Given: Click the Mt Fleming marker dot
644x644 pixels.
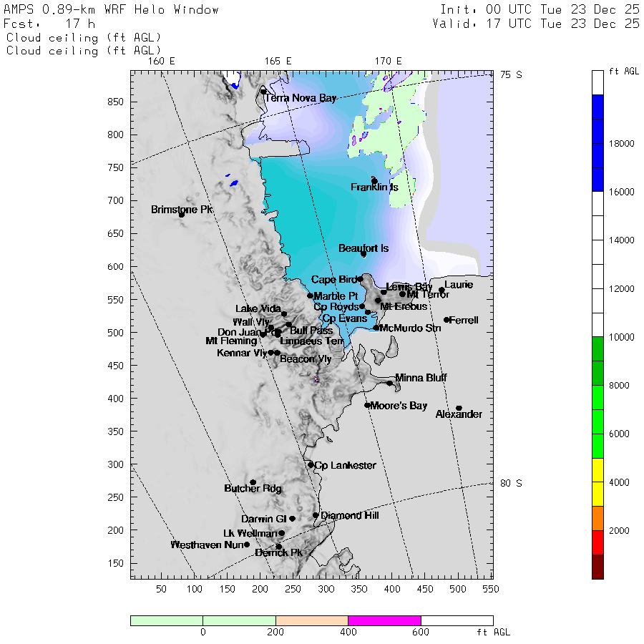Looking at the screenshot, I should 263,335.
